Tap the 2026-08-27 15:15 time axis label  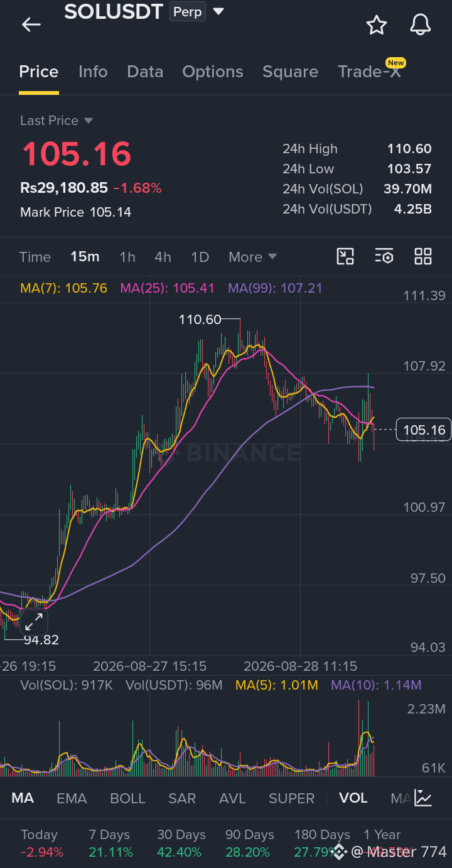pyautogui.click(x=149, y=666)
